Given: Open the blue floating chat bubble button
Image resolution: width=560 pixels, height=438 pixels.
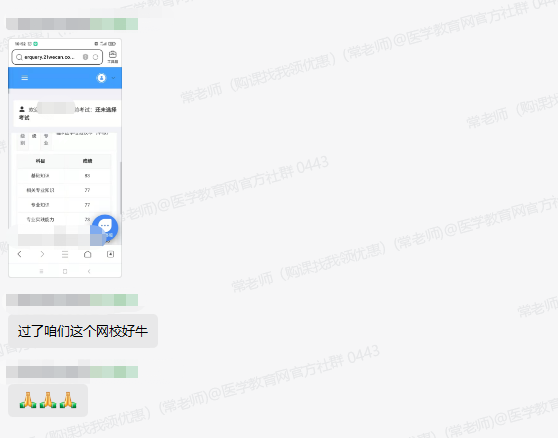Looking at the screenshot, I should [x=105, y=227].
